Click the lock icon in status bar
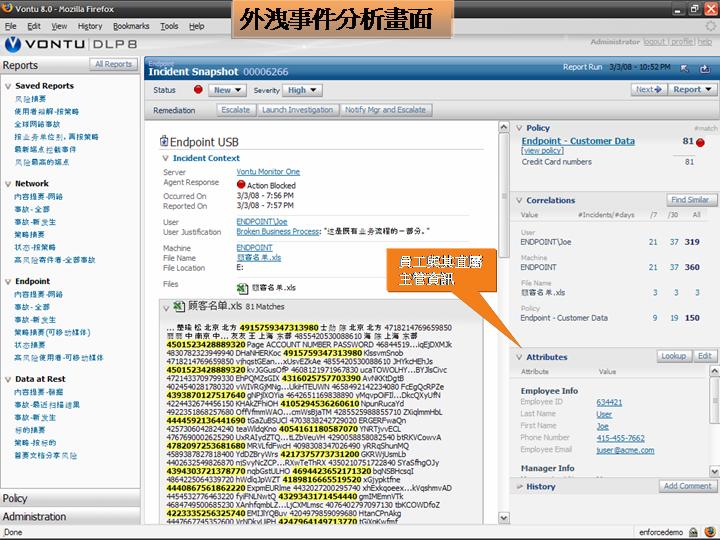720x540 pixels. click(693, 533)
